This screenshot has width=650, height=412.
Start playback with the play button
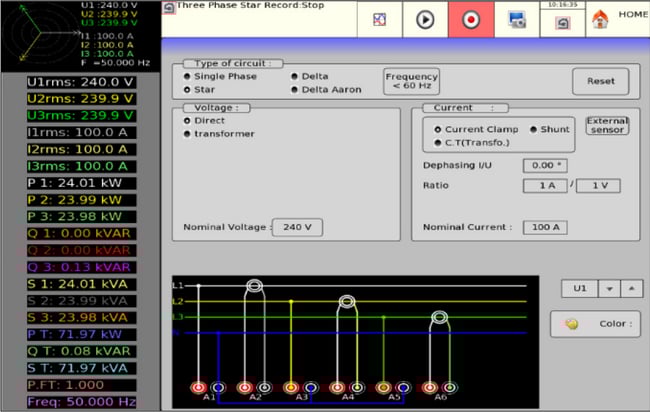click(425, 19)
